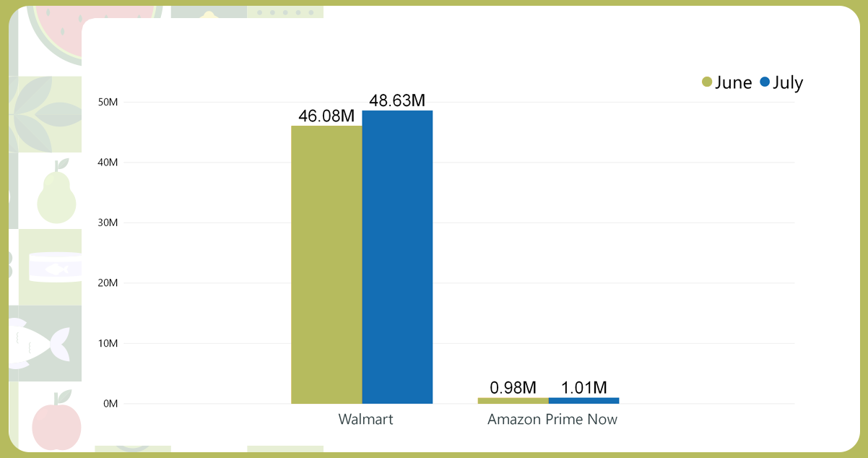The width and height of the screenshot is (868, 458).
Task: Click Walmart's blue July bar
Action: point(397,257)
